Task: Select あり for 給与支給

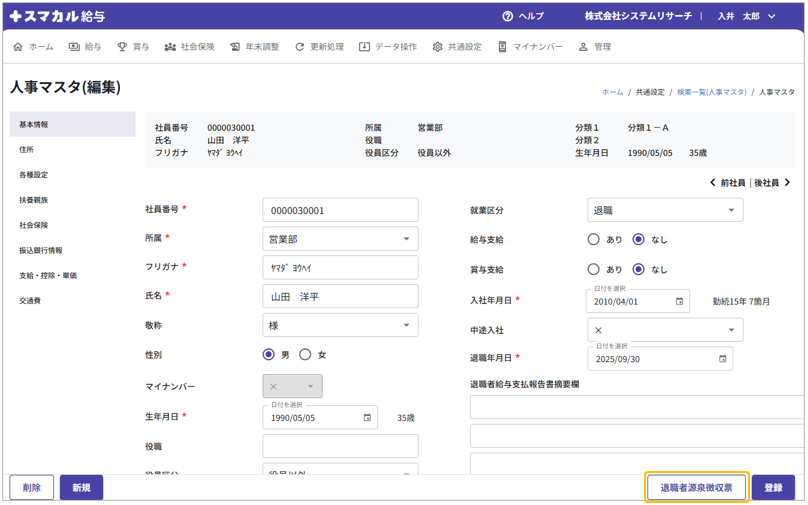Action: [x=594, y=240]
